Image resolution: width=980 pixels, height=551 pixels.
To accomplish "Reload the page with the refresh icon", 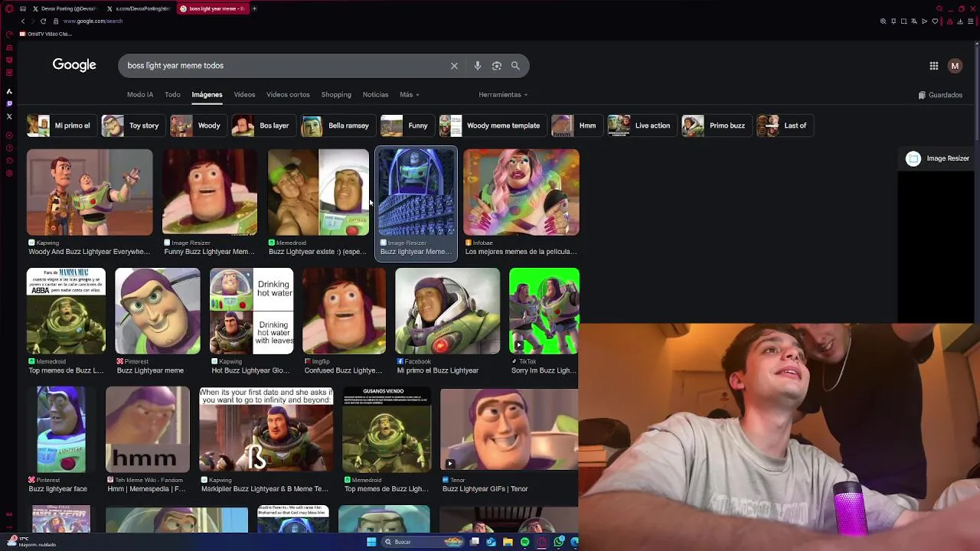I will (43, 21).
